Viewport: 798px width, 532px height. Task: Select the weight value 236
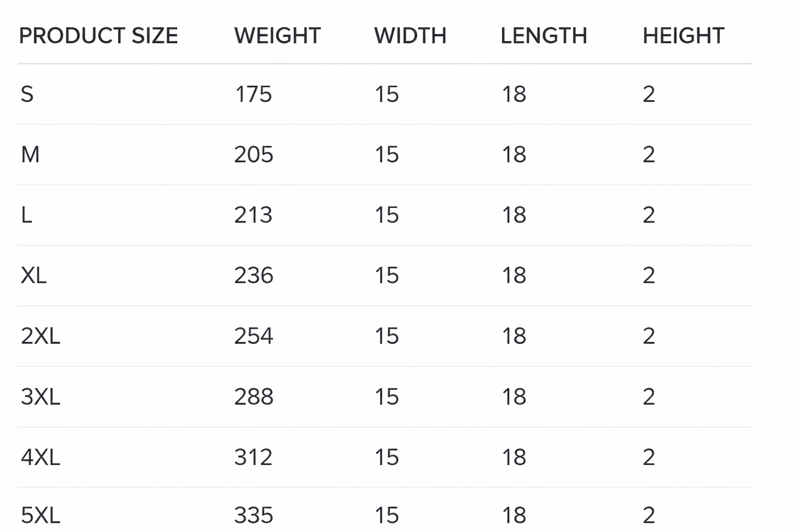tap(254, 275)
